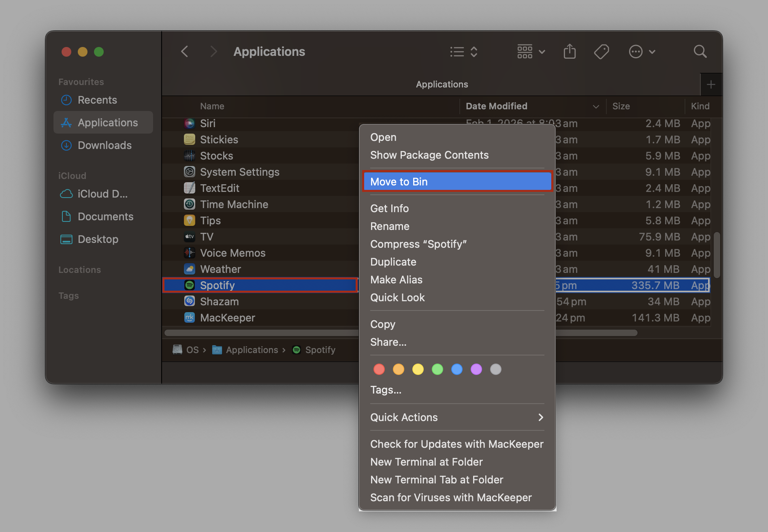Apply the blue tag color
Image resolution: width=768 pixels, height=532 pixels.
click(457, 369)
